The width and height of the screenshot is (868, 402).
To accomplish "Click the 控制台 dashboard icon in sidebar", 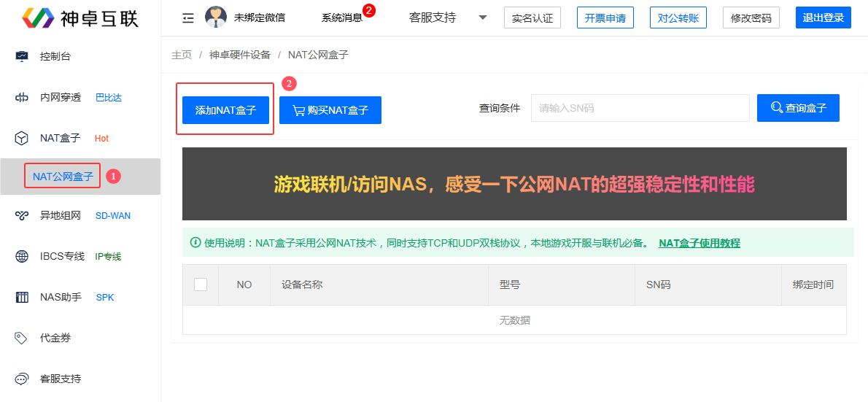I will (22, 56).
